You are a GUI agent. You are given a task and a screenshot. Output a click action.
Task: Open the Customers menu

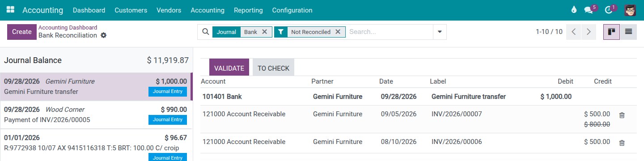click(x=131, y=10)
